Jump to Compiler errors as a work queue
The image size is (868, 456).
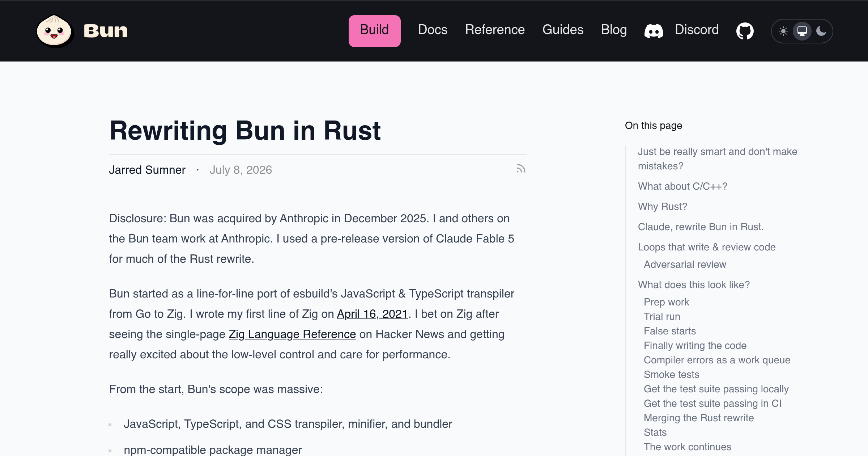pos(717,360)
